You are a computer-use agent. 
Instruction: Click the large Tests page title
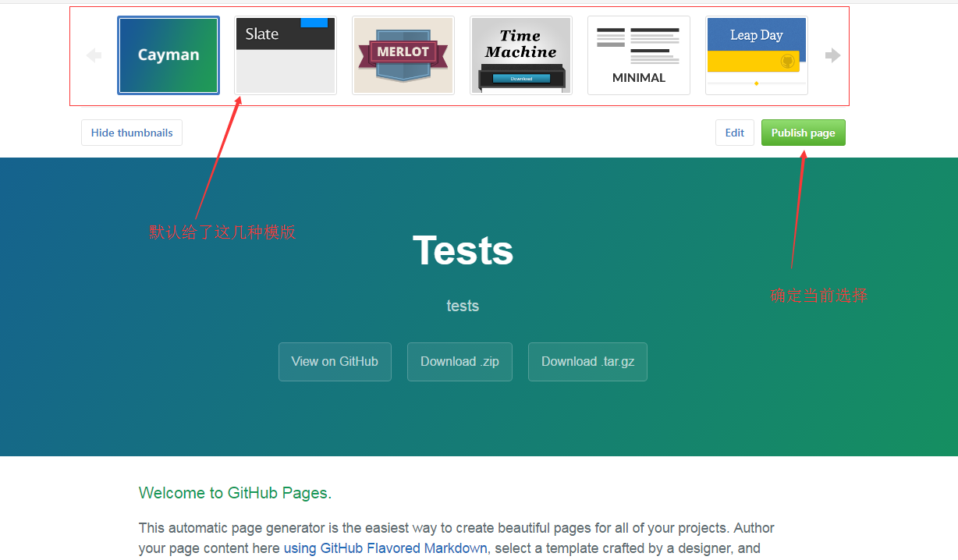pos(463,250)
